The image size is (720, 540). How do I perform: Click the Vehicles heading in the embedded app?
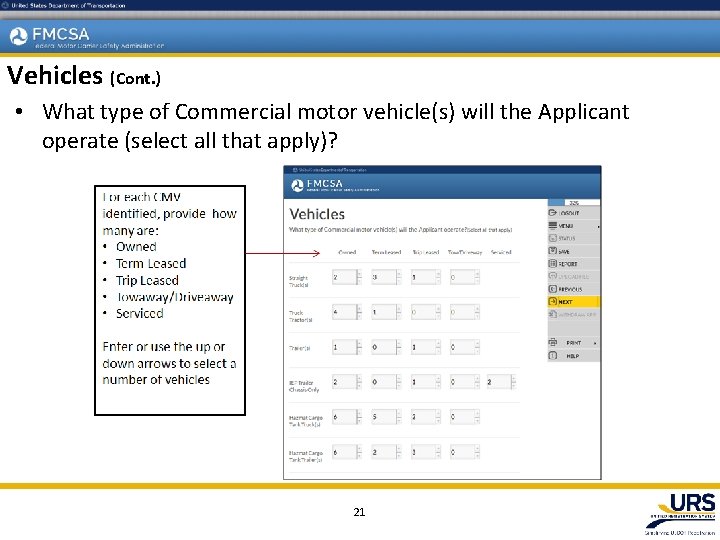click(x=317, y=214)
